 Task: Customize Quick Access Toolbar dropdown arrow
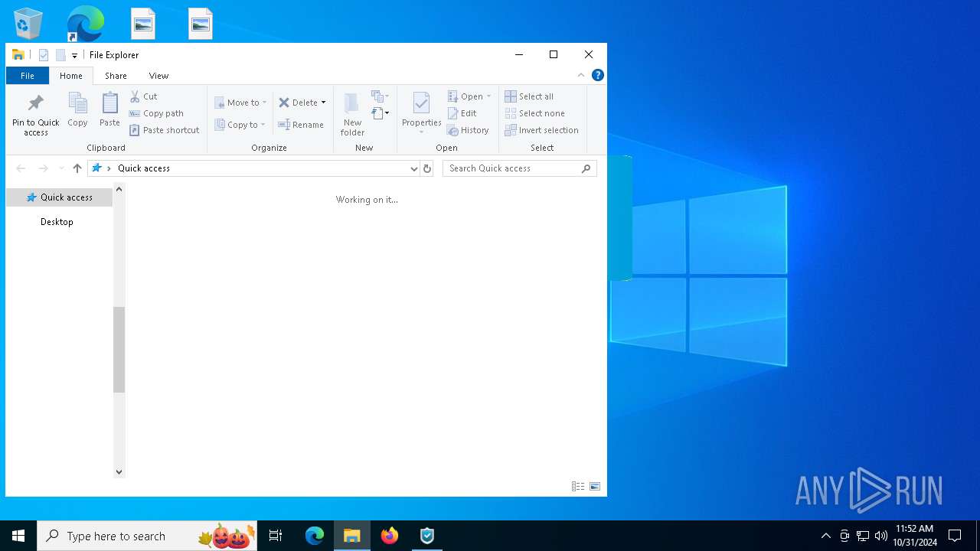coord(74,55)
